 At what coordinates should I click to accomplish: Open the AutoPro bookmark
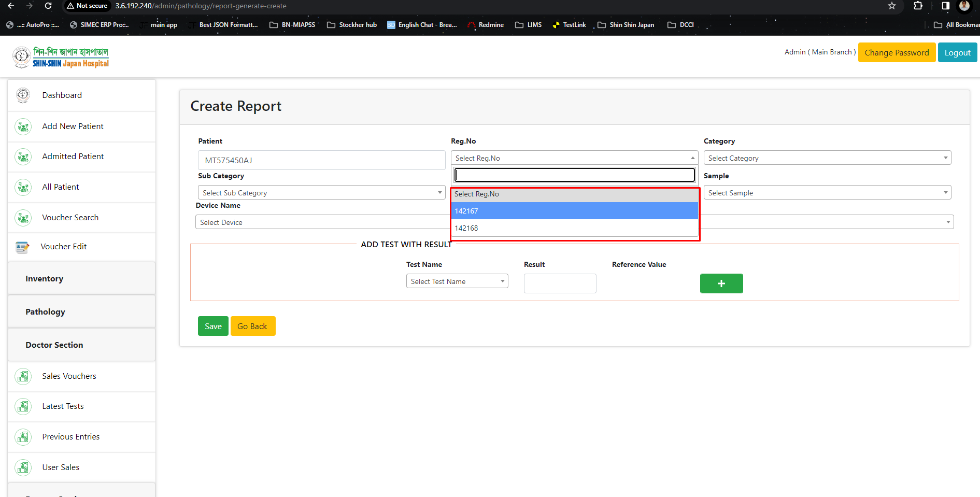(33, 25)
